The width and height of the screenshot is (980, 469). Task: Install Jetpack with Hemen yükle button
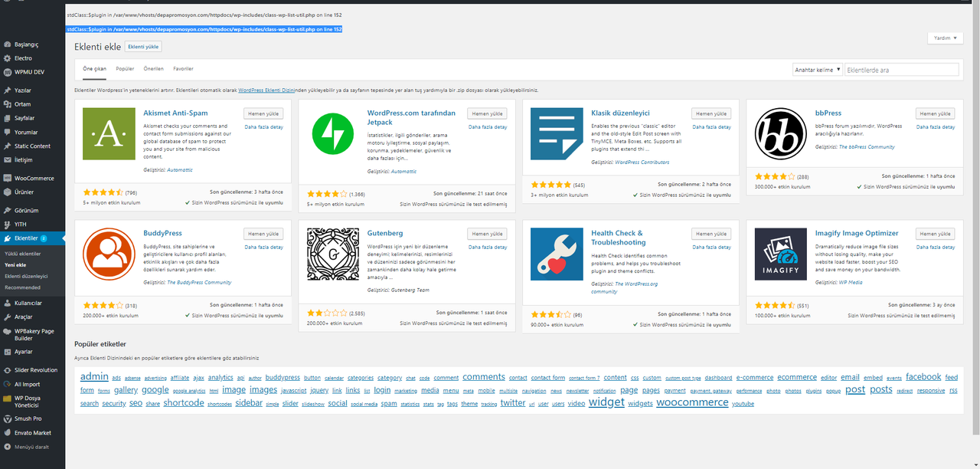(488, 113)
